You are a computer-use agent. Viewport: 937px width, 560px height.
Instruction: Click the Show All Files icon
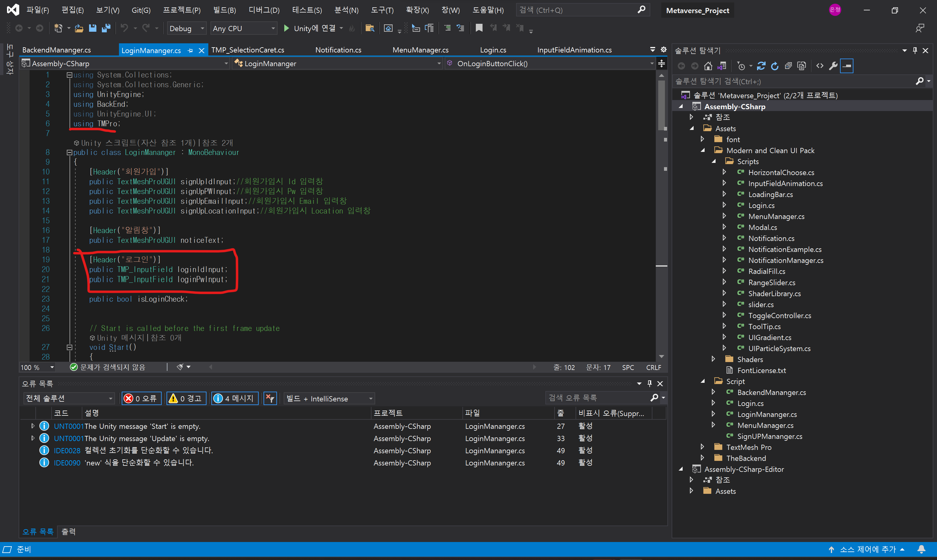(x=802, y=66)
